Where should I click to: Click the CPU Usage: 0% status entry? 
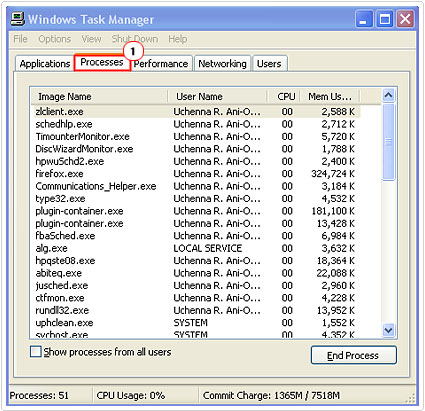pos(131,396)
